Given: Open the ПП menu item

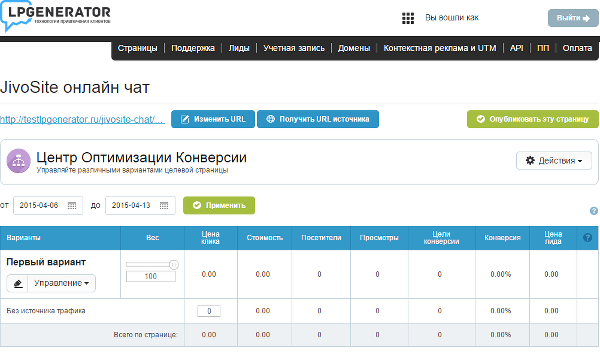Looking at the screenshot, I should (543, 48).
